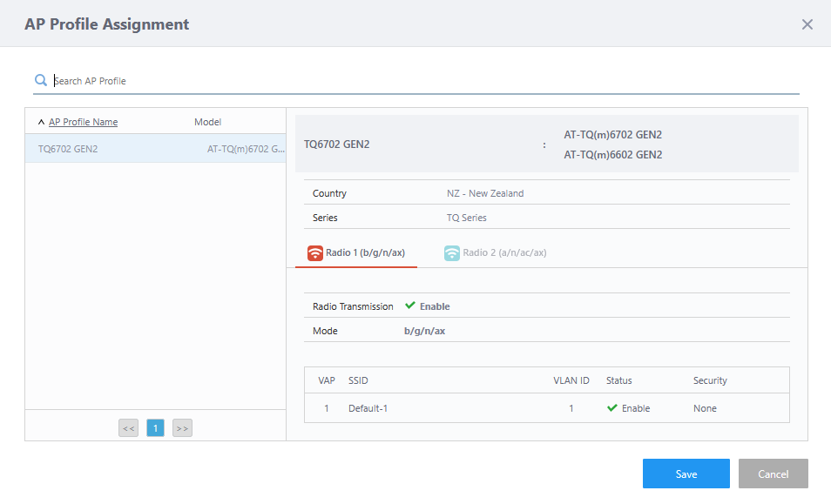831x504 pixels.
Task: Click the AT-TQ(m)6702 GEN2 model text in header
Action: pyautogui.click(x=612, y=134)
